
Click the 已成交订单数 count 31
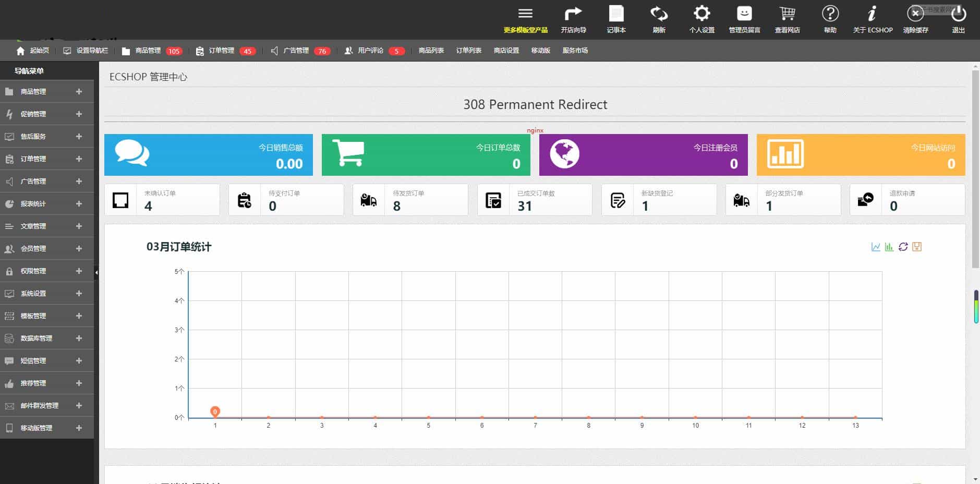(525, 206)
